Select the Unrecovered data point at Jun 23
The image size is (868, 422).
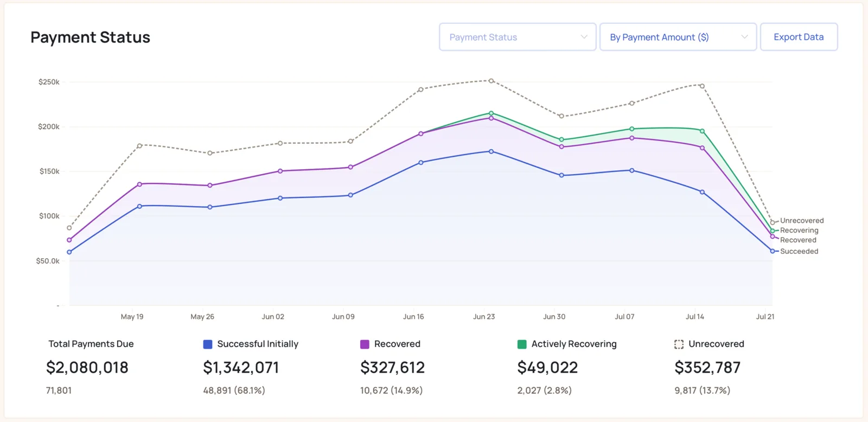(x=491, y=81)
